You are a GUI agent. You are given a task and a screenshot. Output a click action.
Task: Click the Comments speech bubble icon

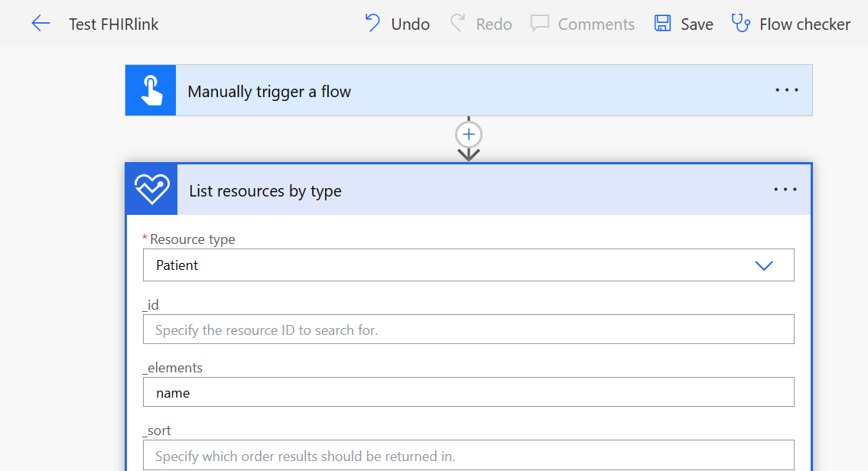point(540,23)
